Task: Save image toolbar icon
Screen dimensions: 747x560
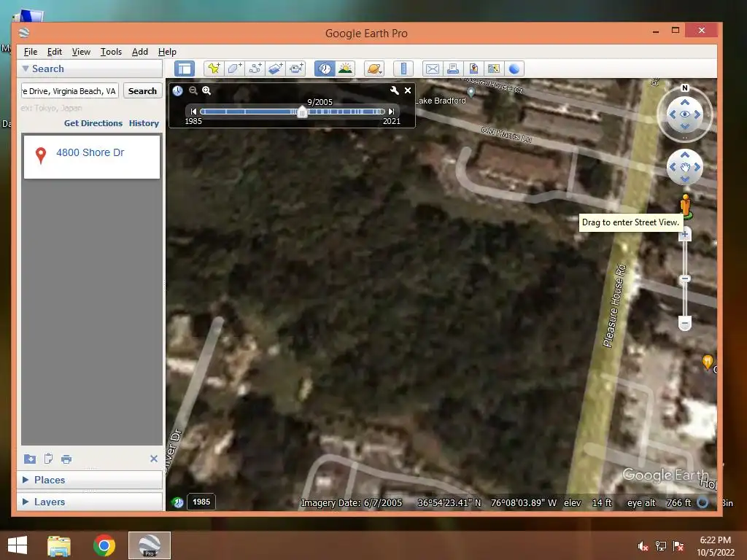Action: (473, 69)
